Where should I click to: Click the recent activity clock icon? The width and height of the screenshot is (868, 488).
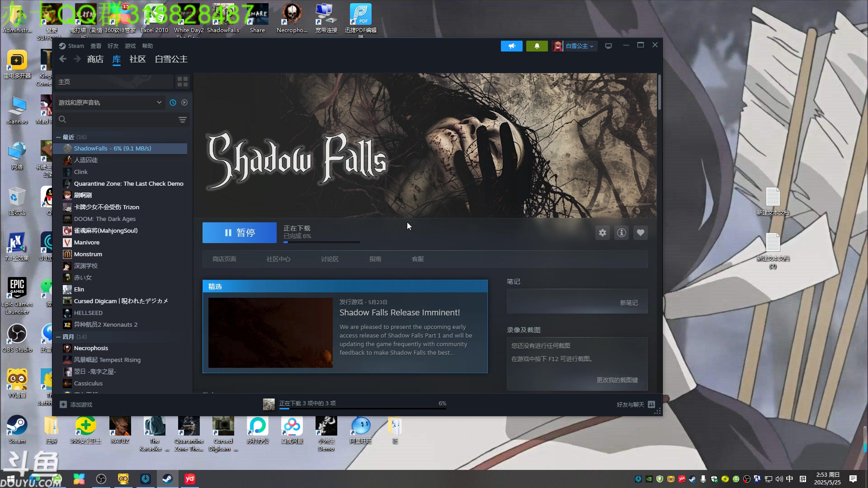[173, 103]
